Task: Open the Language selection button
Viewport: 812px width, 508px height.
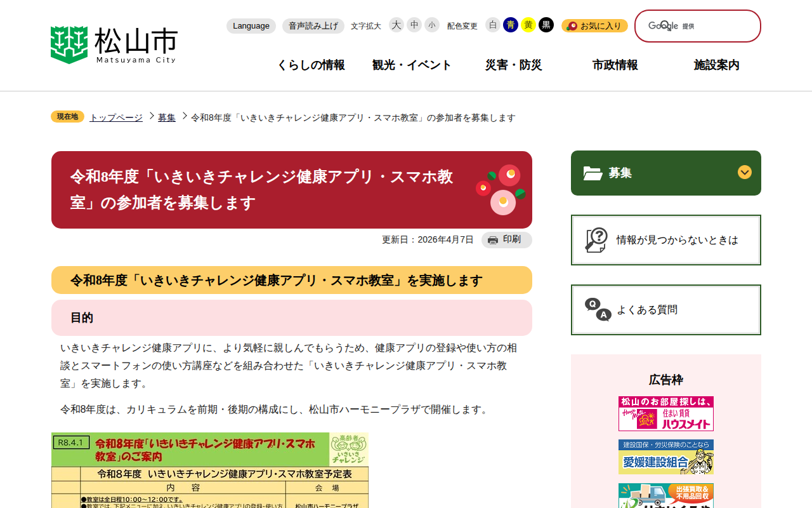Action: (x=251, y=26)
